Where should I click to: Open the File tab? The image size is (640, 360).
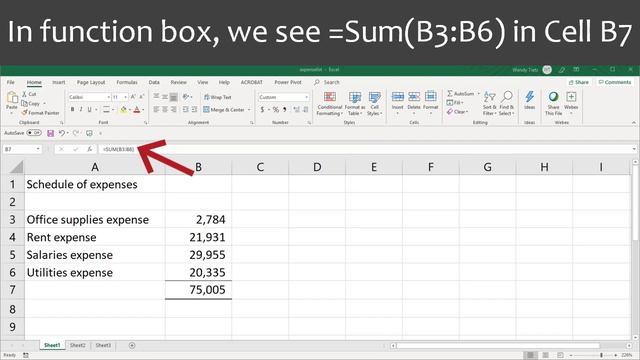[11, 82]
